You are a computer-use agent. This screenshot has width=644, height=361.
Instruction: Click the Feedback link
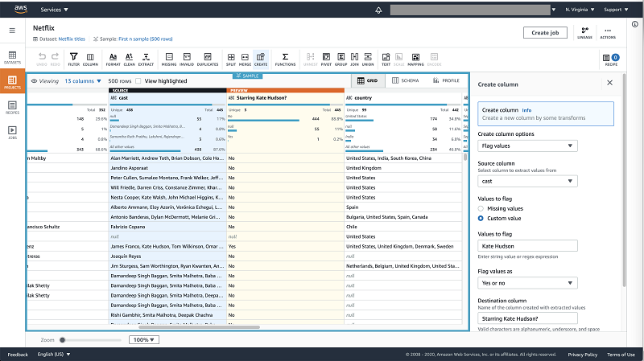click(18, 355)
